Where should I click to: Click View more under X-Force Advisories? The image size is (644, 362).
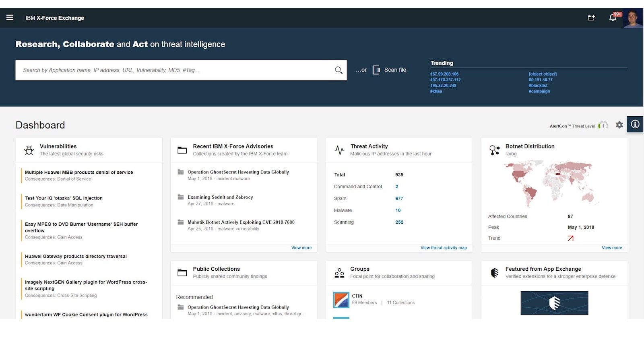(301, 248)
